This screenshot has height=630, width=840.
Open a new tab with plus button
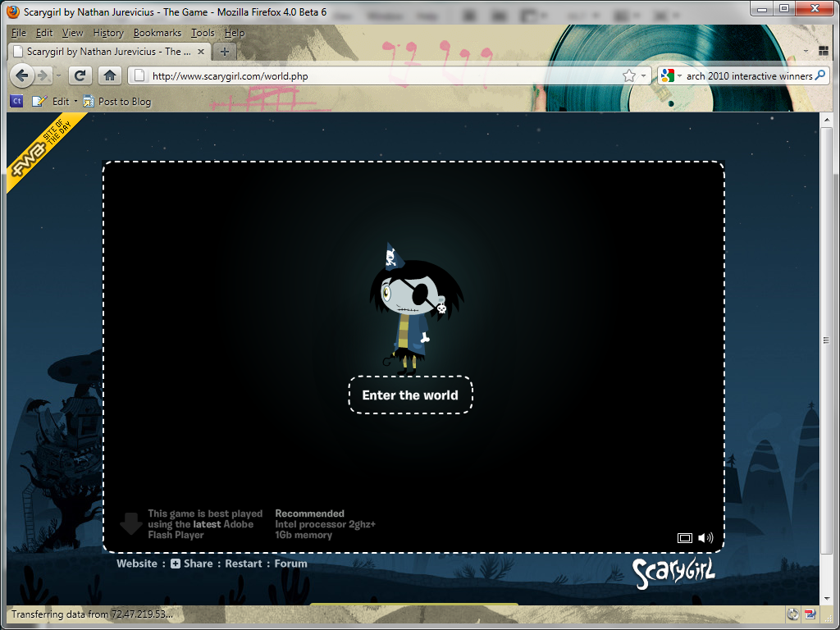pos(225,52)
